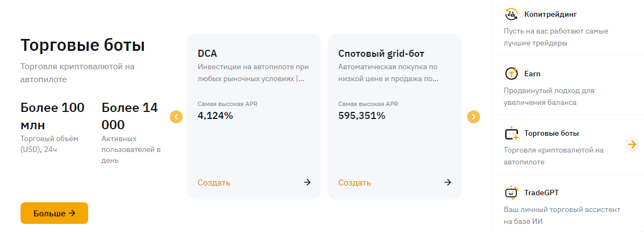Click the arrow icon in Спотовый grid-бот card
The width and height of the screenshot is (644, 232).
[x=448, y=182]
